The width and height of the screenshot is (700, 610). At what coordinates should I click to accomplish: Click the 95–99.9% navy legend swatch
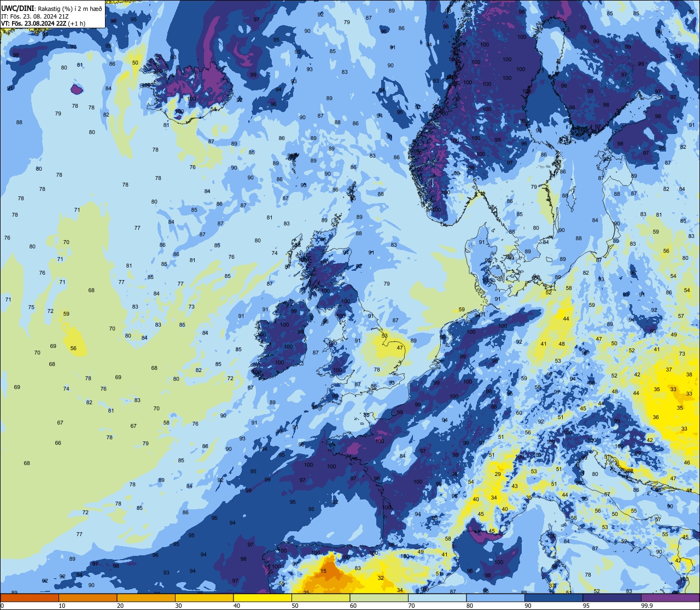click(x=612, y=597)
